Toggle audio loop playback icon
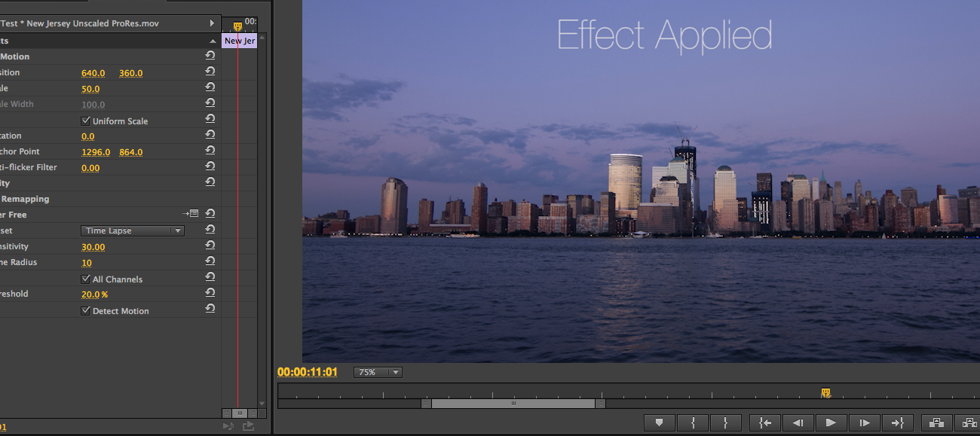Screen dimensions: 980x436 pyautogui.click(x=228, y=426)
